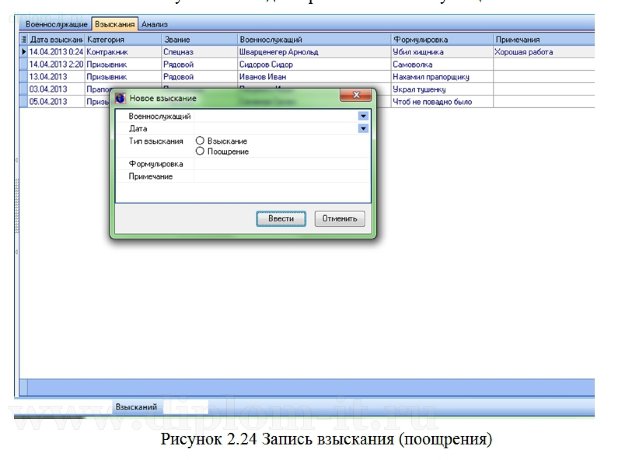Screen dimensions: 639x460
Task: Click the Рядовой cell in Иванов Иван's row
Action: 199,77
